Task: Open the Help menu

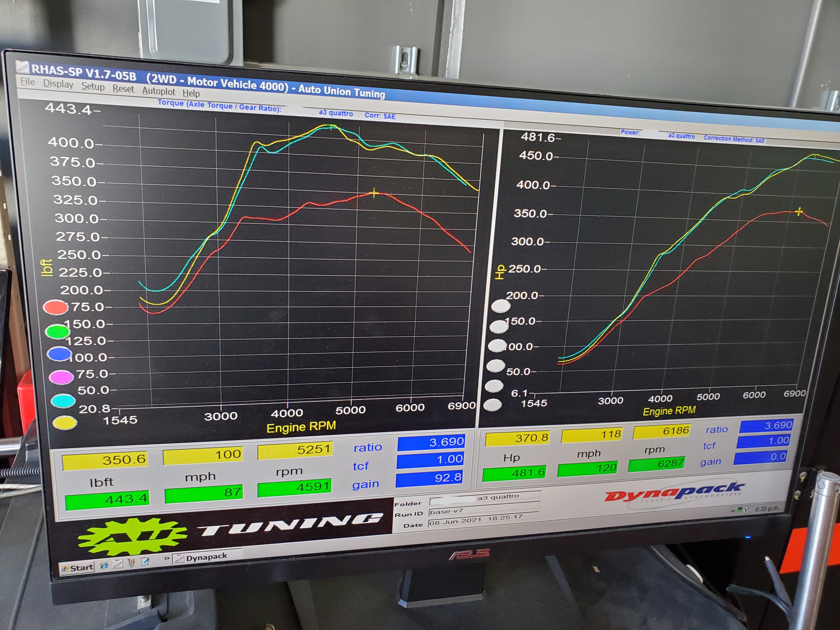Action: (191, 93)
